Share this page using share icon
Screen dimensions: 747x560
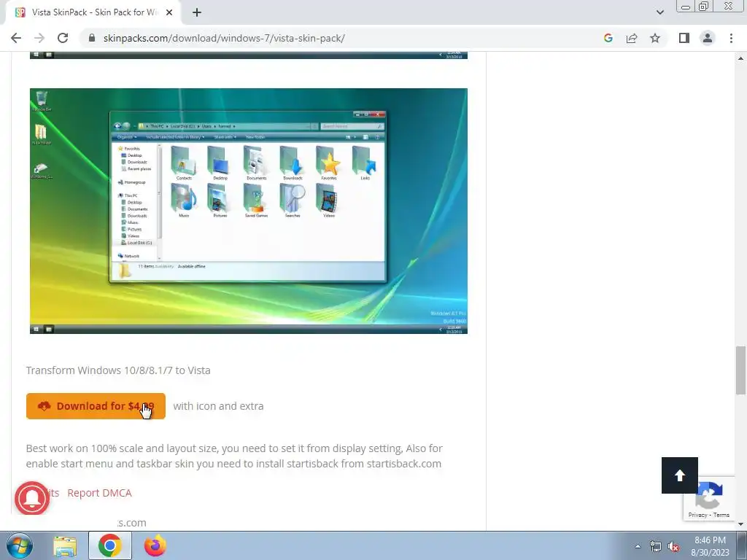tap(632, 38)
